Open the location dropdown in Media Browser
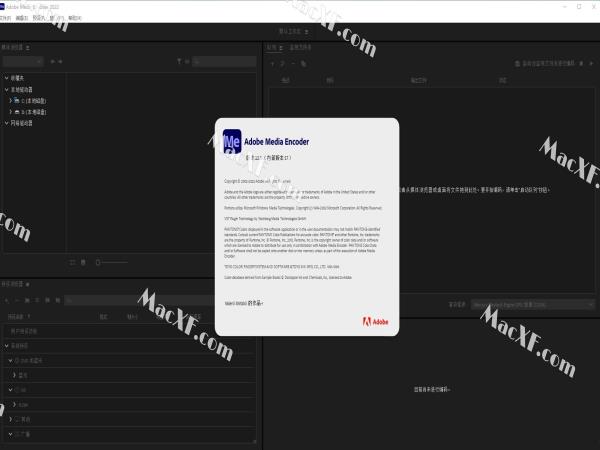This screenshot has height=450, width=600. coord(23,61)
